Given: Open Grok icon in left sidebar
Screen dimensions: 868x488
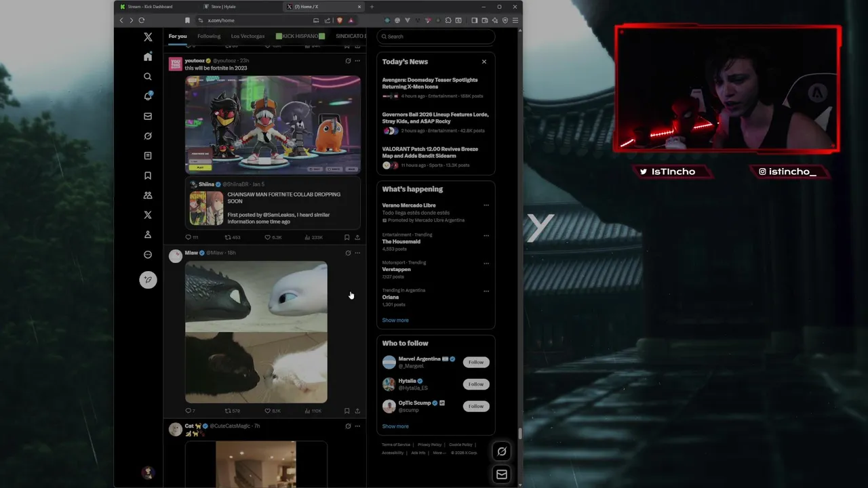Looking at the screenshot, I should click(148, 136).
